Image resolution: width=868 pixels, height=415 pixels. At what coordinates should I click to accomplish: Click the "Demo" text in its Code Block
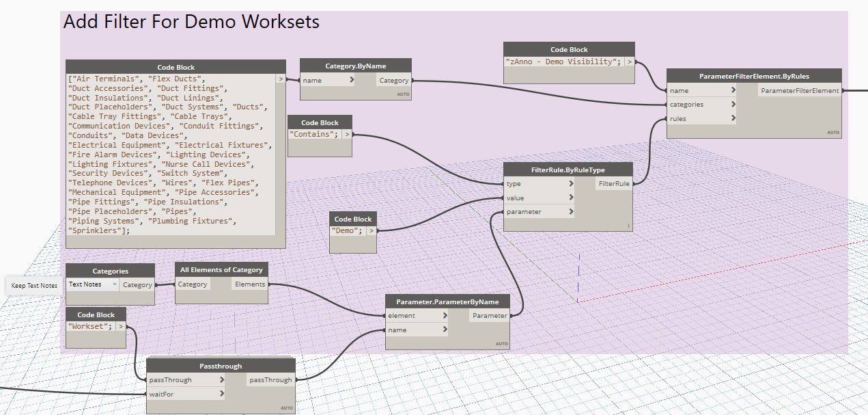click(346, 230)
